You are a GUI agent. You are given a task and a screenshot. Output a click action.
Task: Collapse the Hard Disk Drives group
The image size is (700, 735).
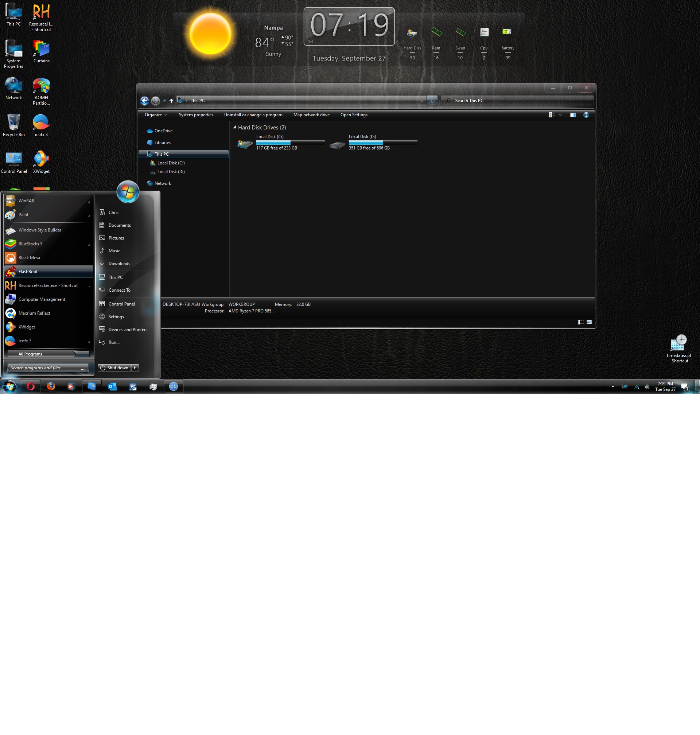click(x=234, y=127)
